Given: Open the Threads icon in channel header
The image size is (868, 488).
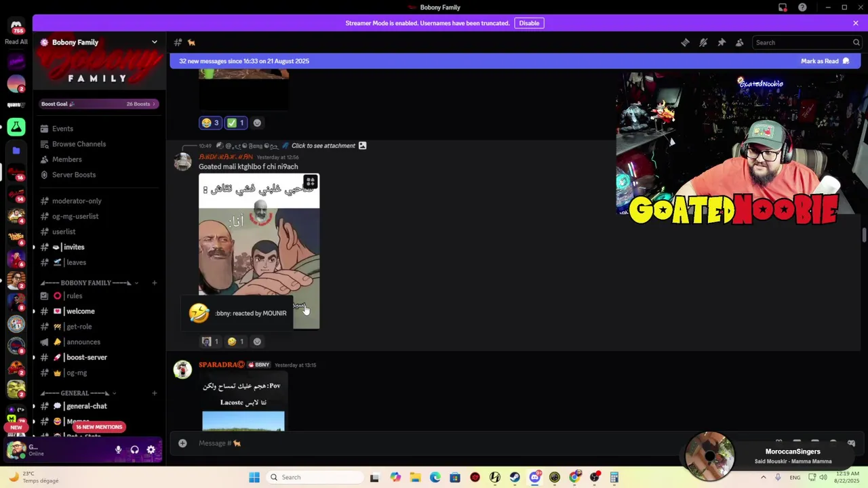Looking at the screenshot, I should click(x=685, y=42).
